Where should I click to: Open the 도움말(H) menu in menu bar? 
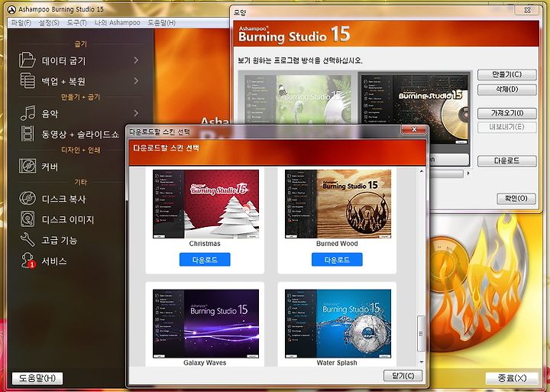161,23
